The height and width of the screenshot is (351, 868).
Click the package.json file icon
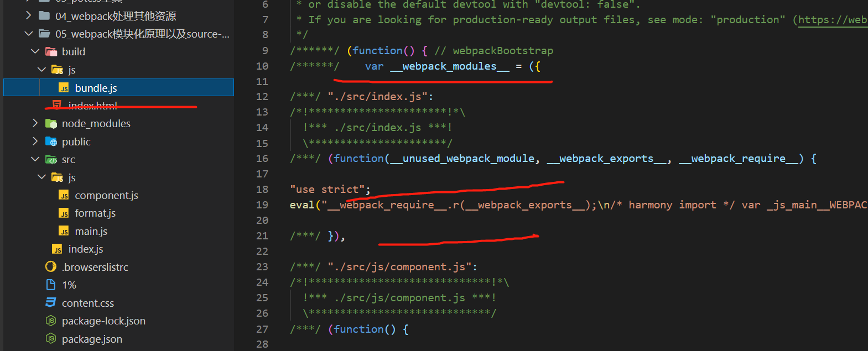[51, 338]
